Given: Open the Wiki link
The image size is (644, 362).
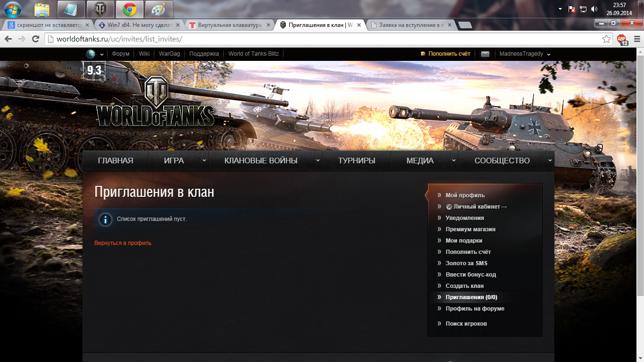Looking at the screenshot, I should [144, 54].
